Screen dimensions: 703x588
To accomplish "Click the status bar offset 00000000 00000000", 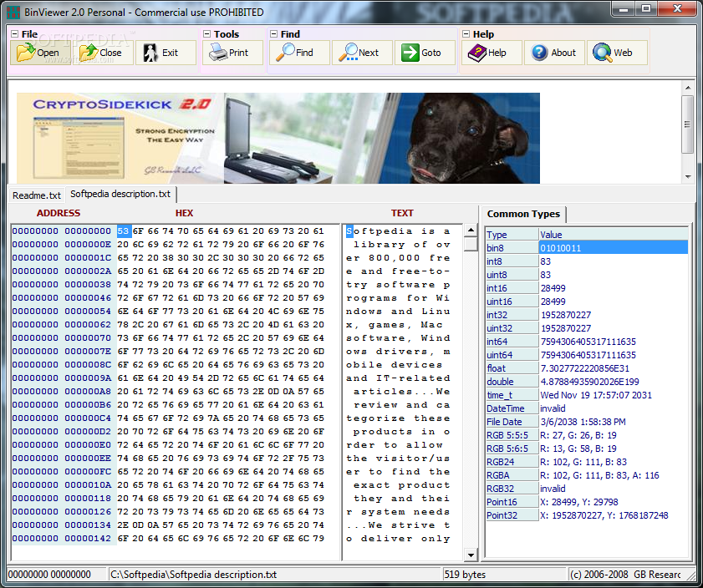I will (49, 575).
